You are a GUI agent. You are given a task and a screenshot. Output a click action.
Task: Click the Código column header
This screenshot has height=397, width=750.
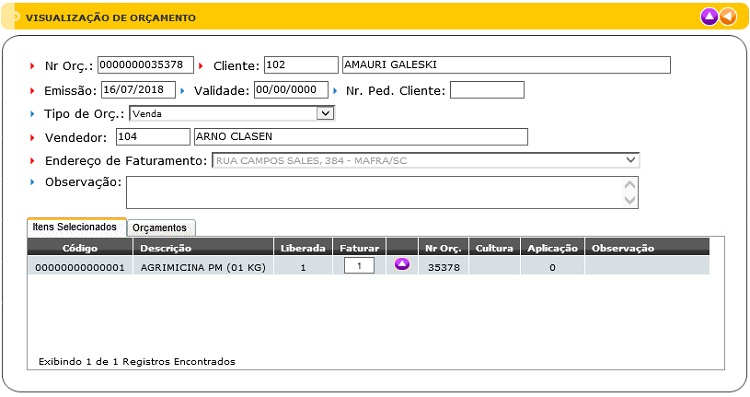pos(79,247)
